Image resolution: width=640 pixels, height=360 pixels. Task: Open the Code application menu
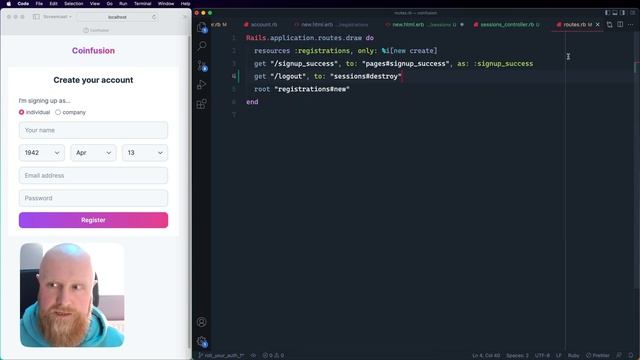(x=23, y=4)
